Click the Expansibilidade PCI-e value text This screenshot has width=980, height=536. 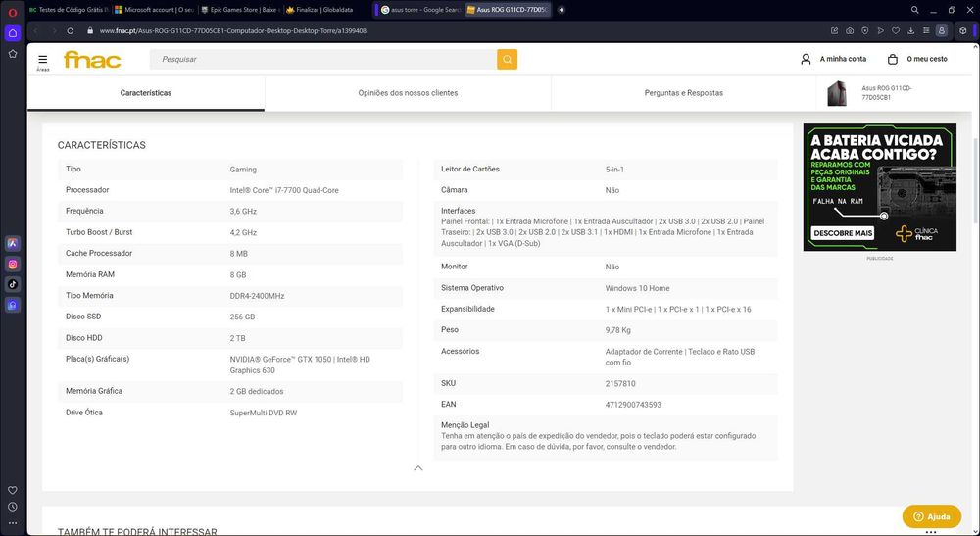pos(678,310)
